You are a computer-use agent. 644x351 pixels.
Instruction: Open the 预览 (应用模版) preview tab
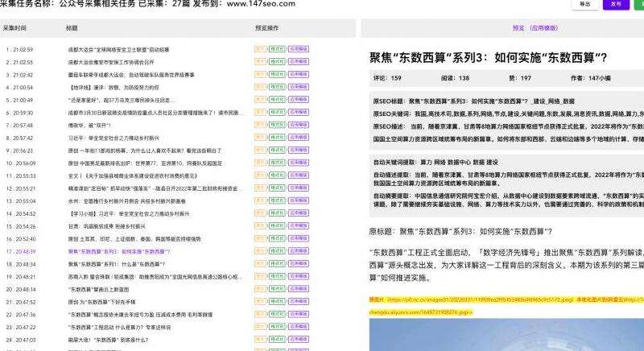(x=535, y=27)
